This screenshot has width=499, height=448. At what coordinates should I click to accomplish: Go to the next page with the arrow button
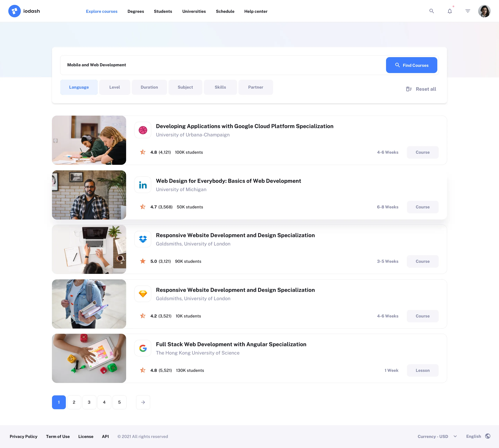143,402
